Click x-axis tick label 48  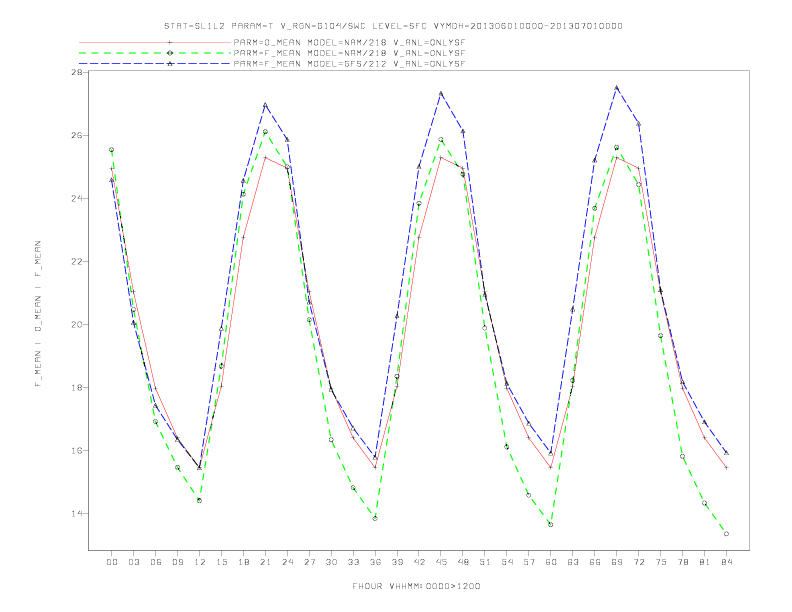pos(463,562)
